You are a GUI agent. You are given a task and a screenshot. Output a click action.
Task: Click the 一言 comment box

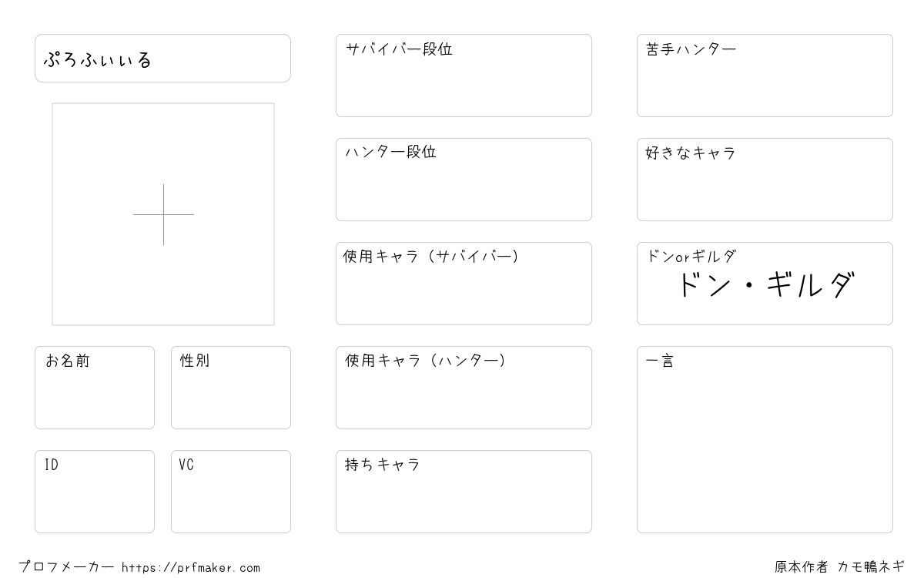click(x=765, y=439)
